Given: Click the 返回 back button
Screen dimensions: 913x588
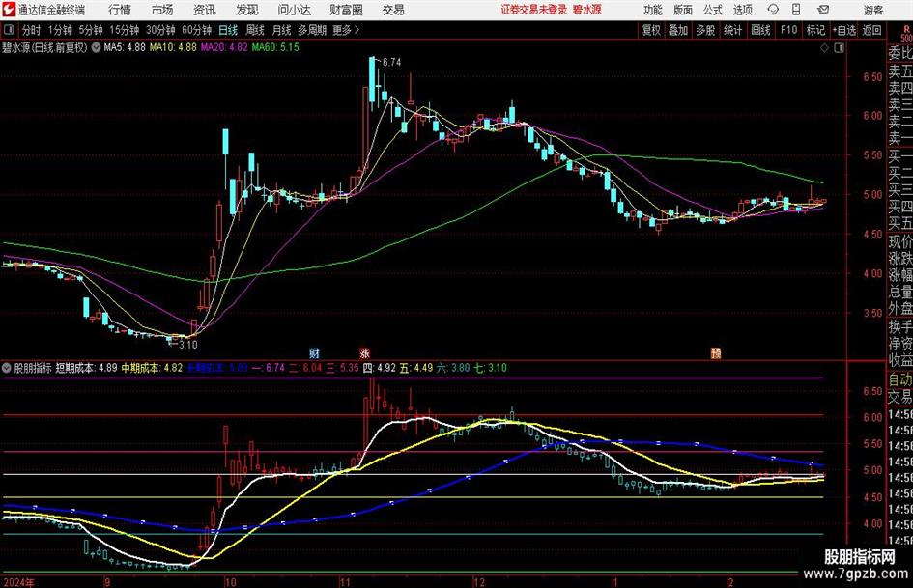Looking at the screenshot, I should 871,30.
